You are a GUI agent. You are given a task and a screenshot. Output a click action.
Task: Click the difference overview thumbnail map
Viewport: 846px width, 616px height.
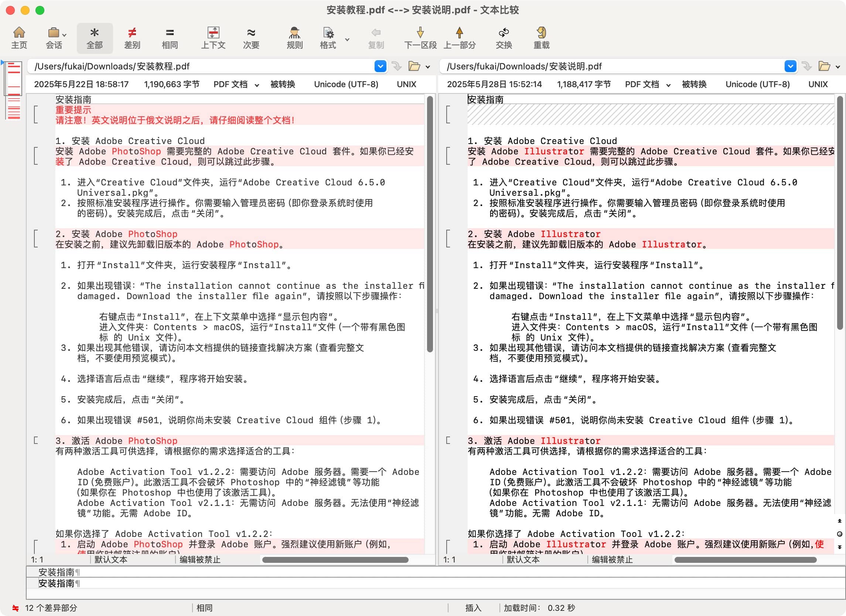pyautogui.click(x=14, y=90)
